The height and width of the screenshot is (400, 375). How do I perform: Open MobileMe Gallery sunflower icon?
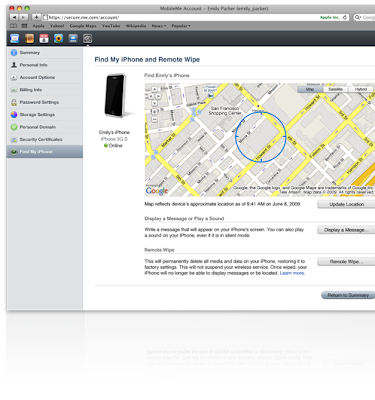coord(59,39)
